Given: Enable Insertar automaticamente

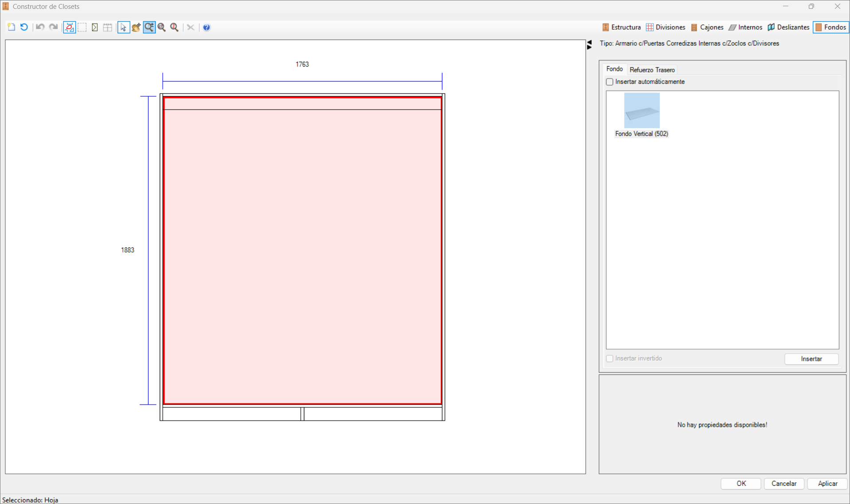Looking at the screenshot, I should (x=610, y=82).
